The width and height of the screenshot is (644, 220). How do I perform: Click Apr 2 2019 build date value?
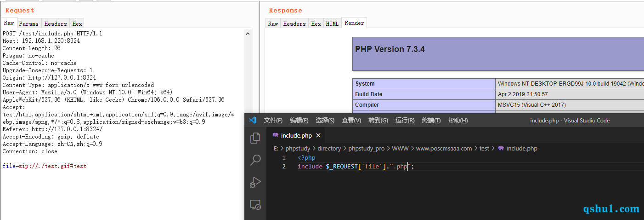pos(523,94)
